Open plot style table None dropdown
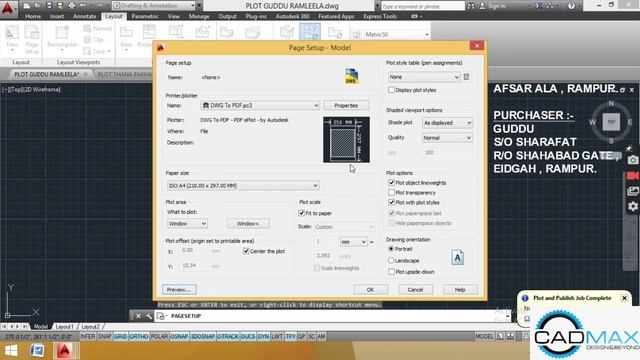This screenshot has height=360, width=640. point(424,77)
